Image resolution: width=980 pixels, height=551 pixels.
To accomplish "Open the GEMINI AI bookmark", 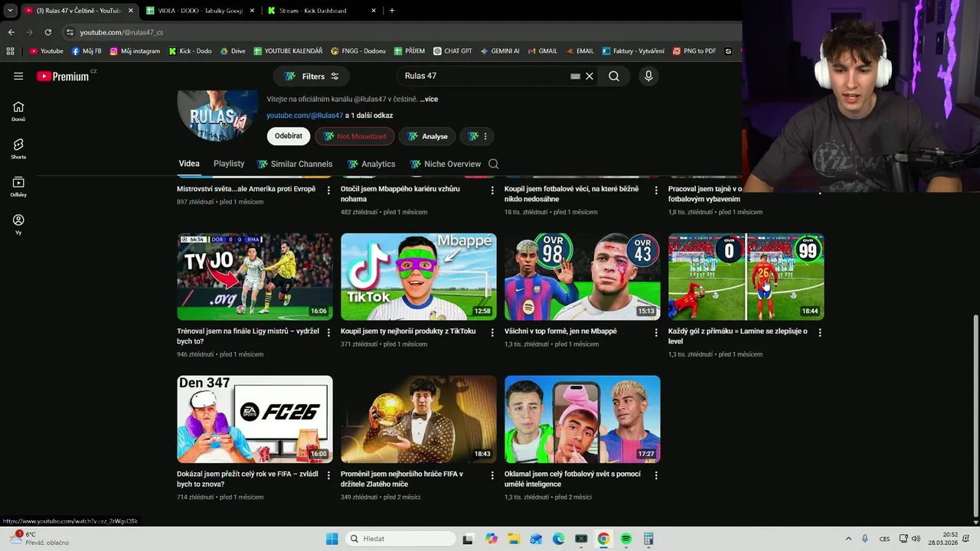I will 500,51.
